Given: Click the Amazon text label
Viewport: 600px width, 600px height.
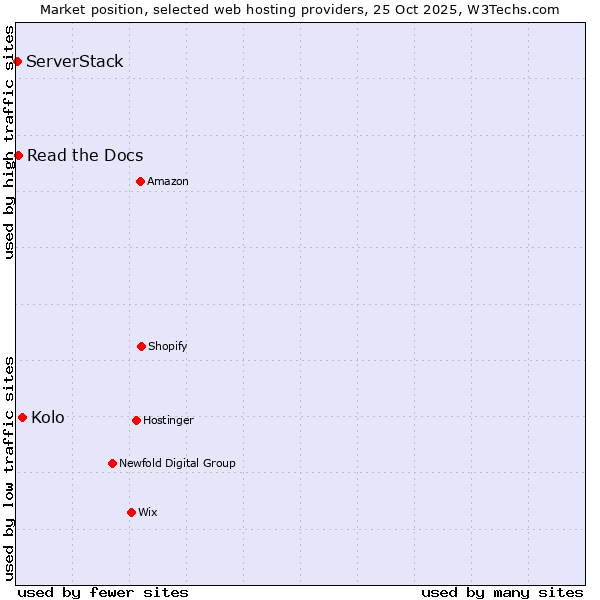Looking at the screenshot, I should tap(168, 181).
